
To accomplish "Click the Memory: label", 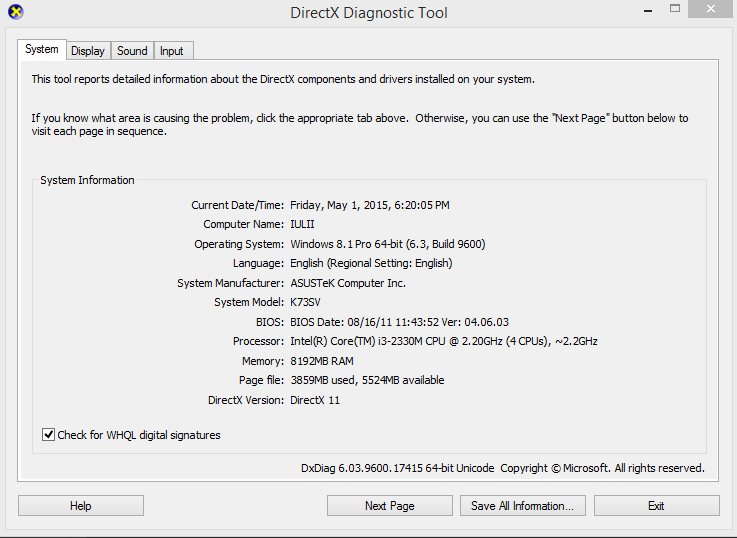I will [263, 361].
